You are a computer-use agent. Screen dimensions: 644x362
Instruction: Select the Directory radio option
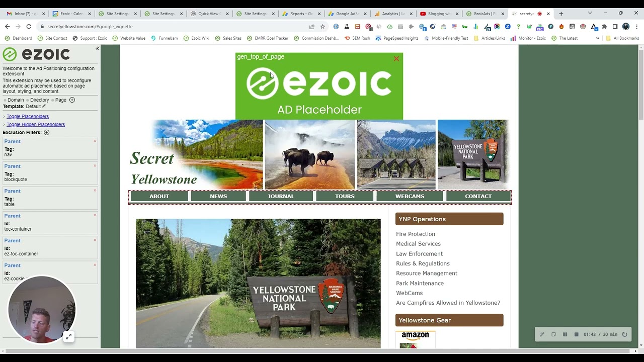pos(27,100)
